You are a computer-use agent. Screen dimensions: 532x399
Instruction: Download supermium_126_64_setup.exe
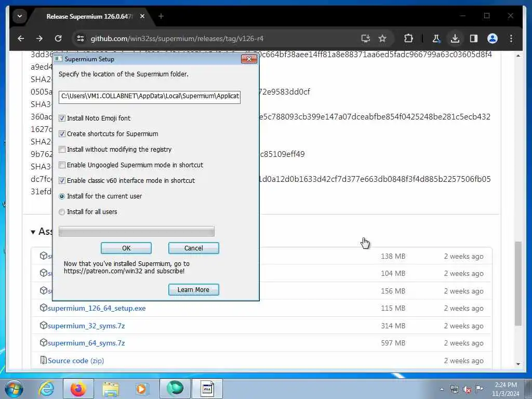[97, 309]
